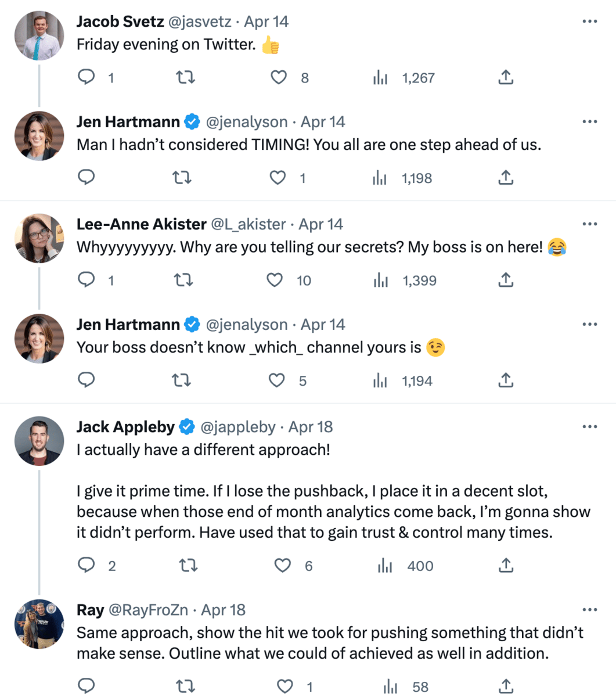Image resolution: width=616 pixels, height=697 pixels.
Task: Reply to Jacob Svetz's tweet
Action: click(87, 77)
